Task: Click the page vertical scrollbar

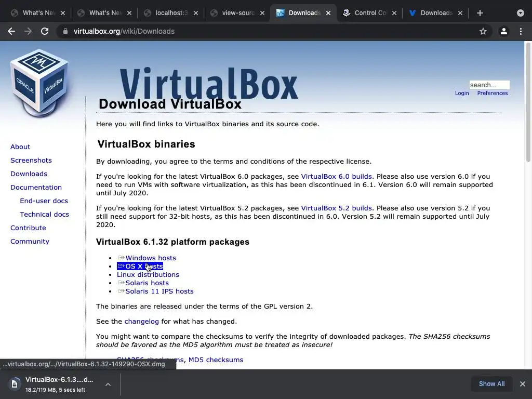Action: coord(528,102)
